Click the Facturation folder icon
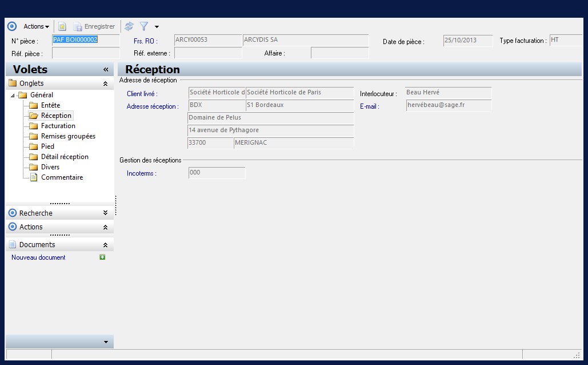This screenshot has width=588, height=365. coord(34,126)
